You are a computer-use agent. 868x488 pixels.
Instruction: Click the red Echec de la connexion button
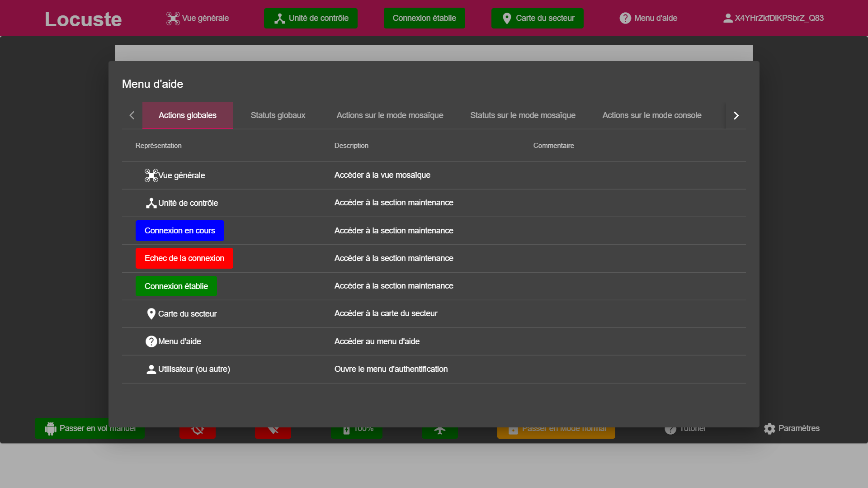[x=184, y=258]
